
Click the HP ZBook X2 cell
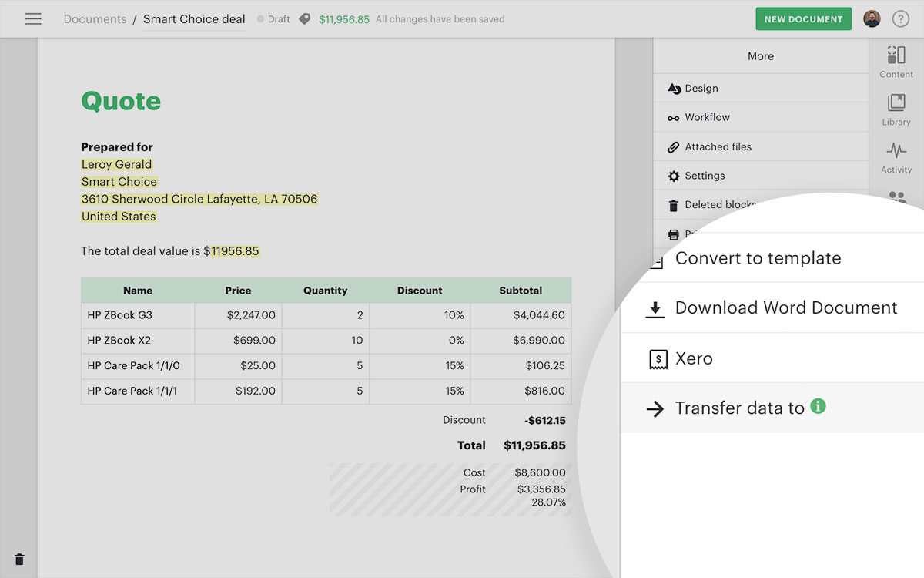click(x=138, y=340)
